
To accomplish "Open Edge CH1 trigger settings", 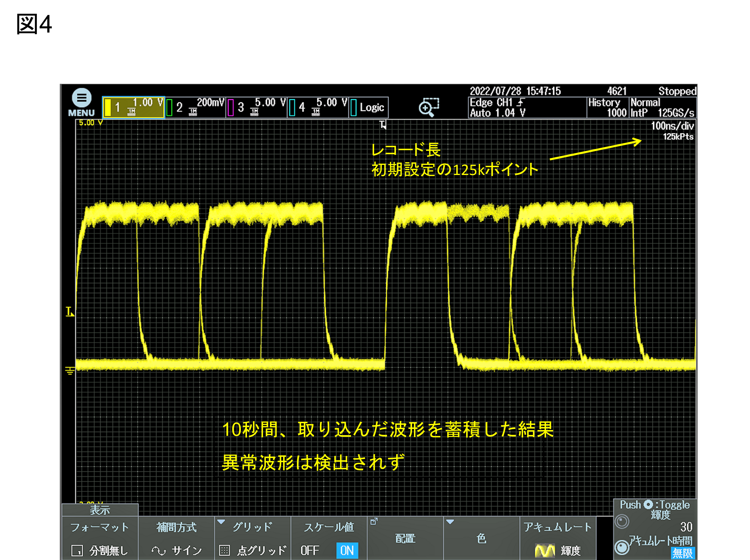I will point(527,107).
